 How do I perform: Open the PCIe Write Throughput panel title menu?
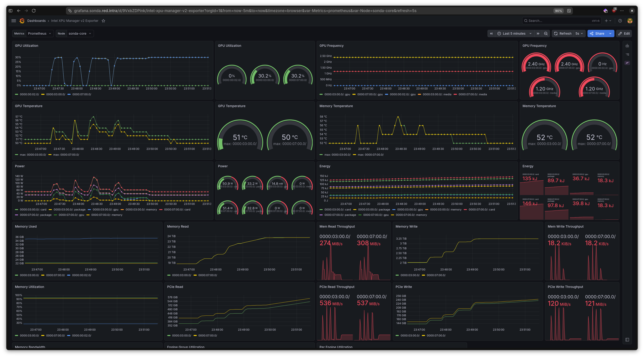pyautogui.click(x=565, y=287)
